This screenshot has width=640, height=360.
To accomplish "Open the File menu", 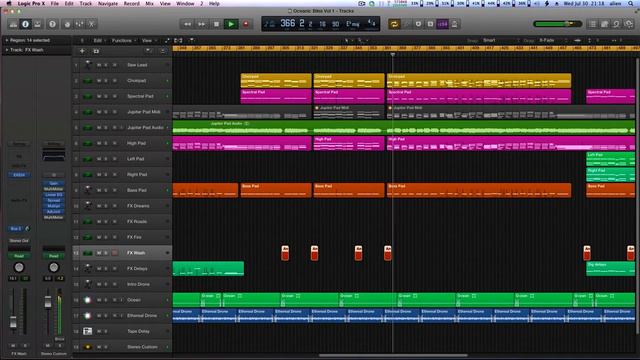I will (x=54, y=3).
